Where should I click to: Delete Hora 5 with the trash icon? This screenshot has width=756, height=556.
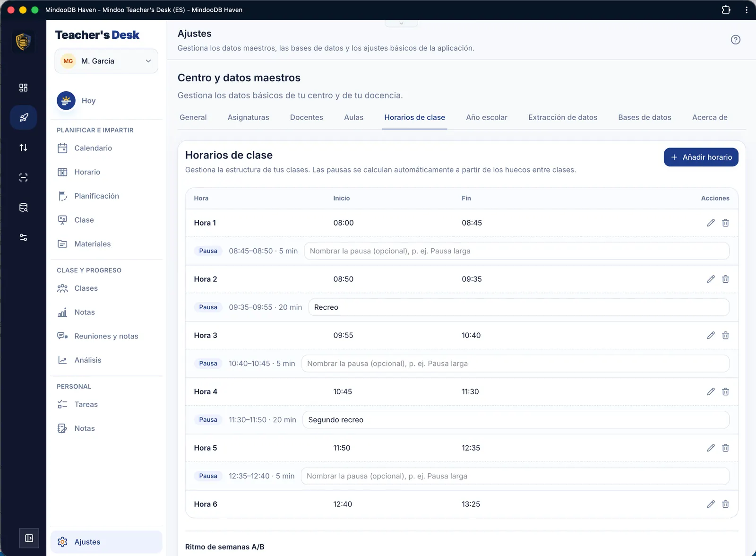[x=725, y=448]
